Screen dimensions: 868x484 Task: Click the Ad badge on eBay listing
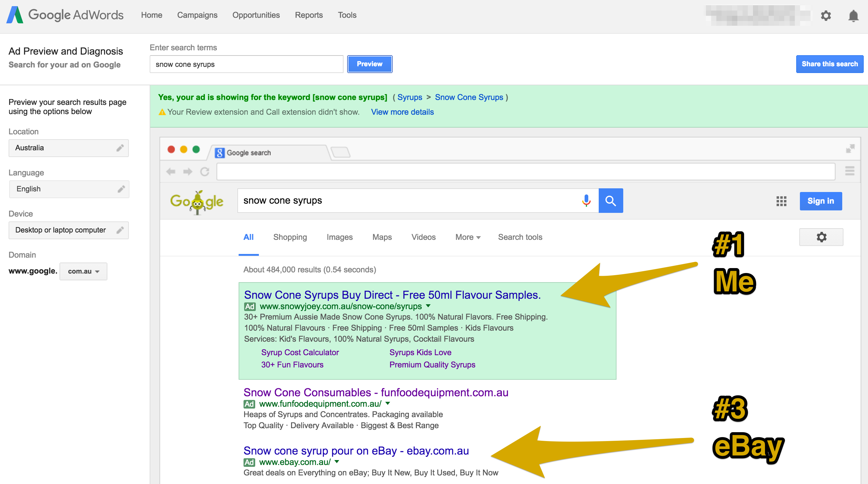click(249, 462)
